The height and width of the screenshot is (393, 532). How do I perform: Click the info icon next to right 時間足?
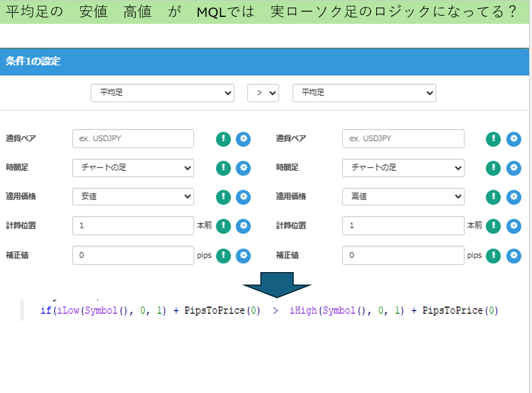pyautogui.click(x=493, y=168)
